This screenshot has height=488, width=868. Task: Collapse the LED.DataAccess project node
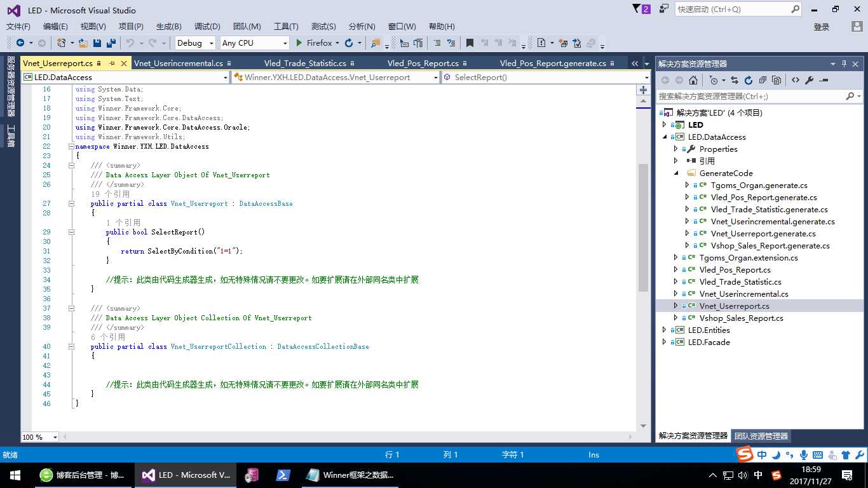pos(665,137)
